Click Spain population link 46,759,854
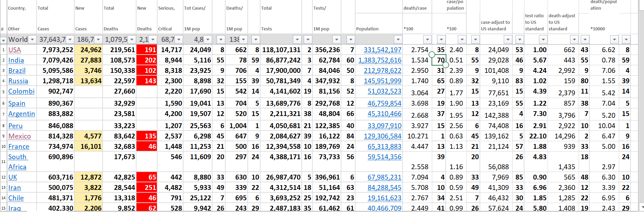 (x=385, y=103)
